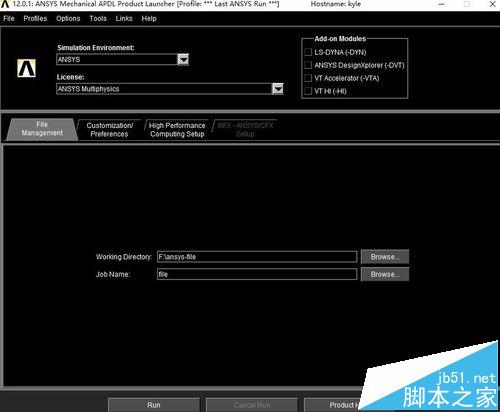Open the Tools menu
The image size is (500, 412).
(x=98, y=18)
